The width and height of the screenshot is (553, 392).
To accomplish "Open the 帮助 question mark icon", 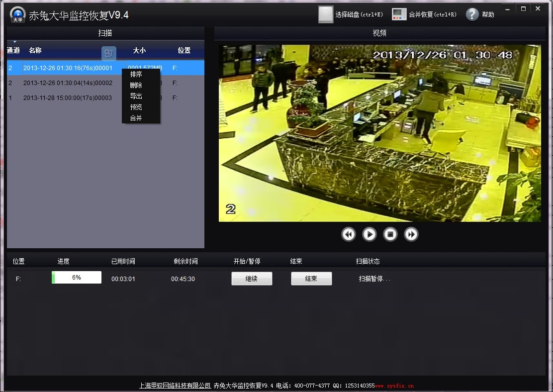I will (x=472, y=14).
